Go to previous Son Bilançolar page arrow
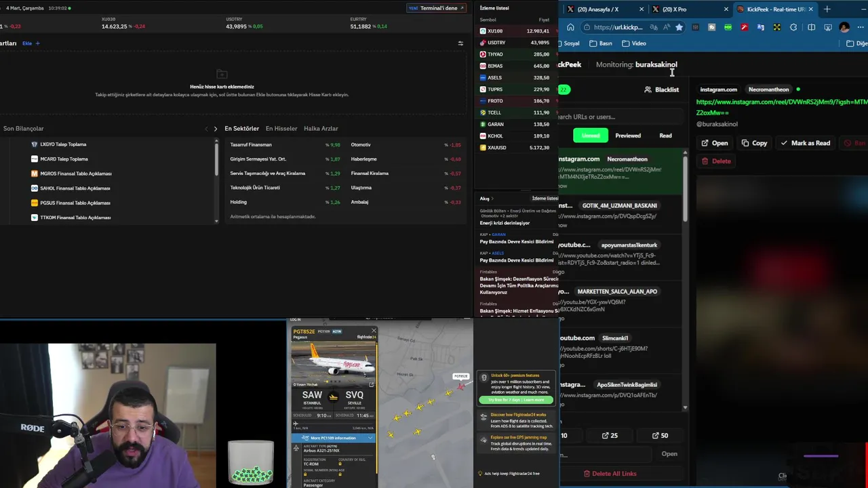This screenshot has width=868, height=488. [x=207, y=129]
